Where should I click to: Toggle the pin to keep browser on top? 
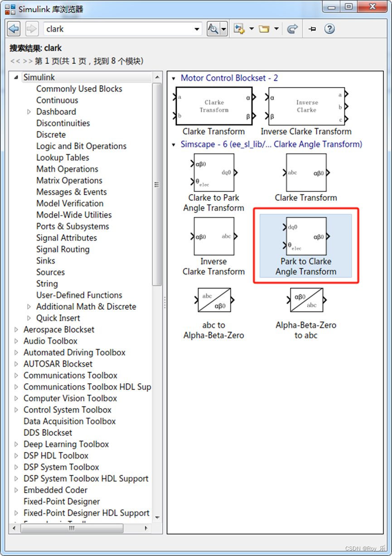coord(312,29)
